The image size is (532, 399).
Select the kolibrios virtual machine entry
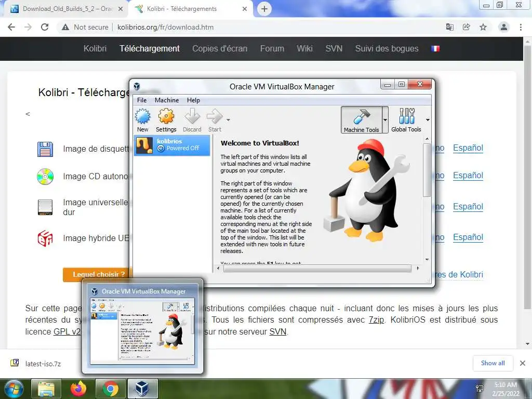tap(172, 145)
